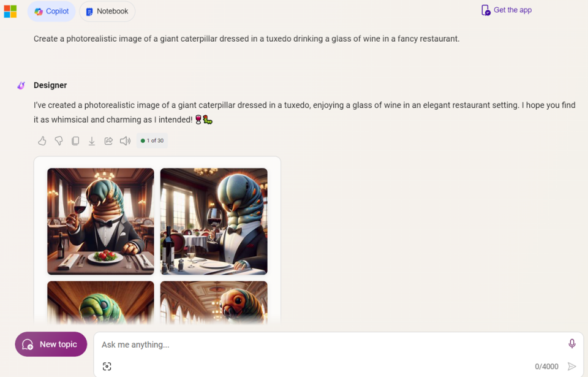Switch to the Copilot tab
588x377 pixels.
[51, 11]
